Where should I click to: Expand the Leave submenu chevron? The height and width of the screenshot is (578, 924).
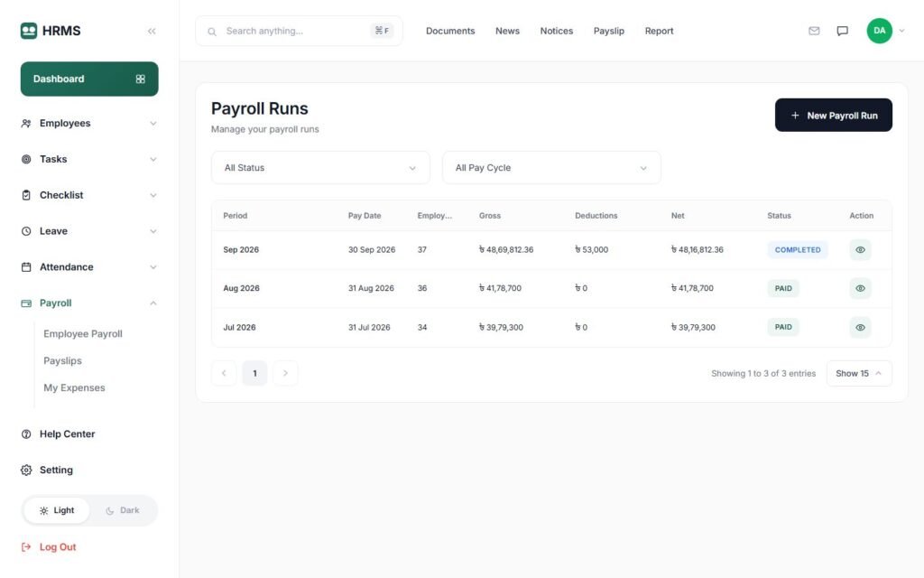[x=153, y=231]
